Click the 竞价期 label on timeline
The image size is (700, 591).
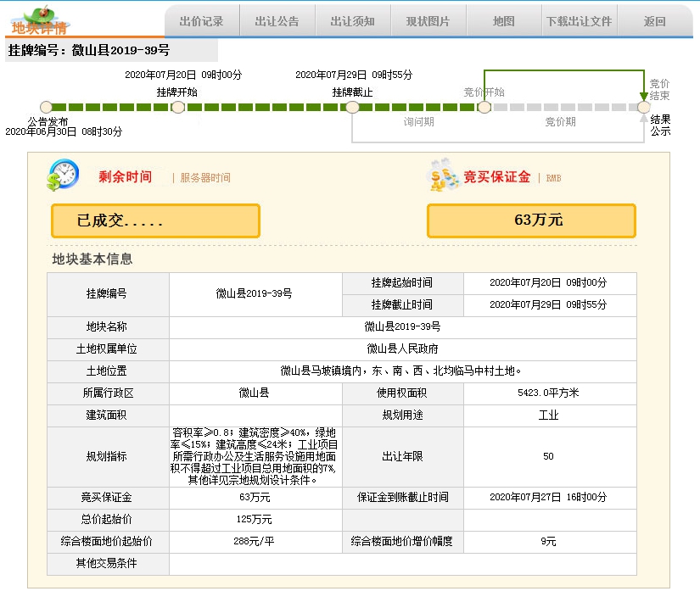560,122
